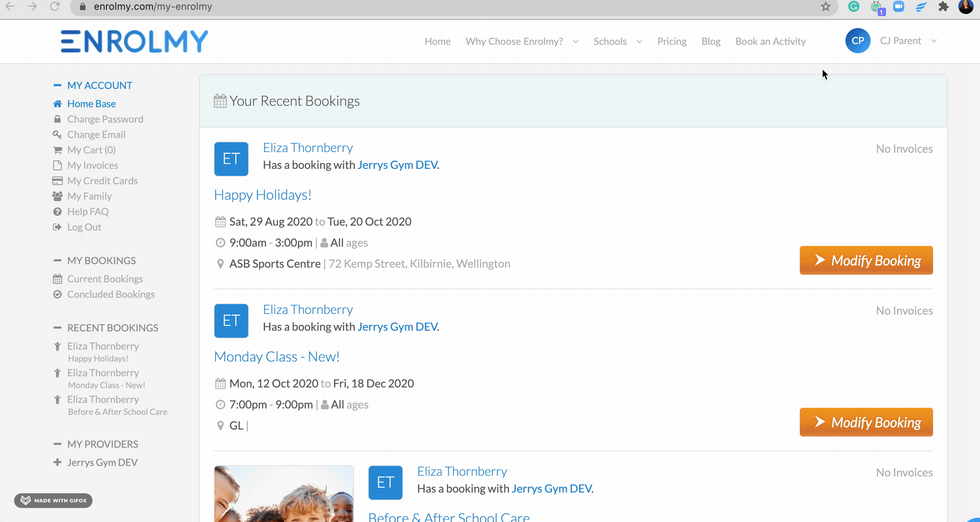The width and height of the screenshot is (980, 522).
Task: Click the Help FAQ question mark icon
Action: tap(57, 212)
